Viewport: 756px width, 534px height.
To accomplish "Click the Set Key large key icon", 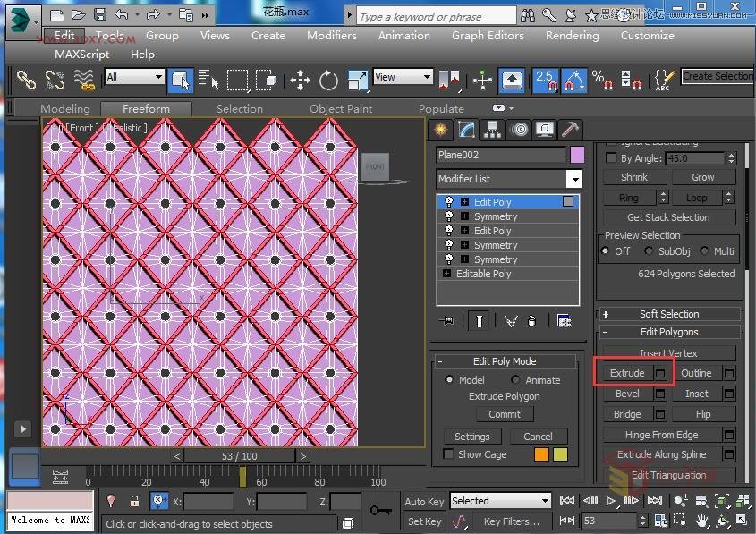I will click(x=380, y=510).
